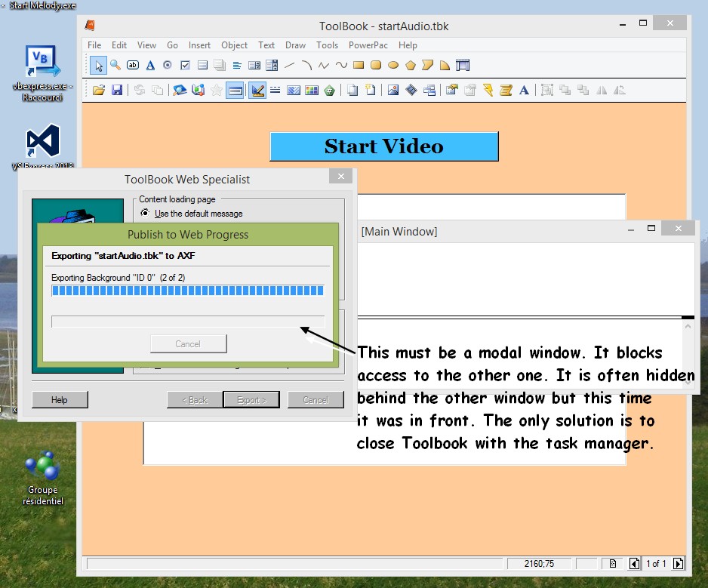Click the bold A character toolbar icon
This screenshot has height=588, width=708.
pyautogui.click(x=524, y=91)
